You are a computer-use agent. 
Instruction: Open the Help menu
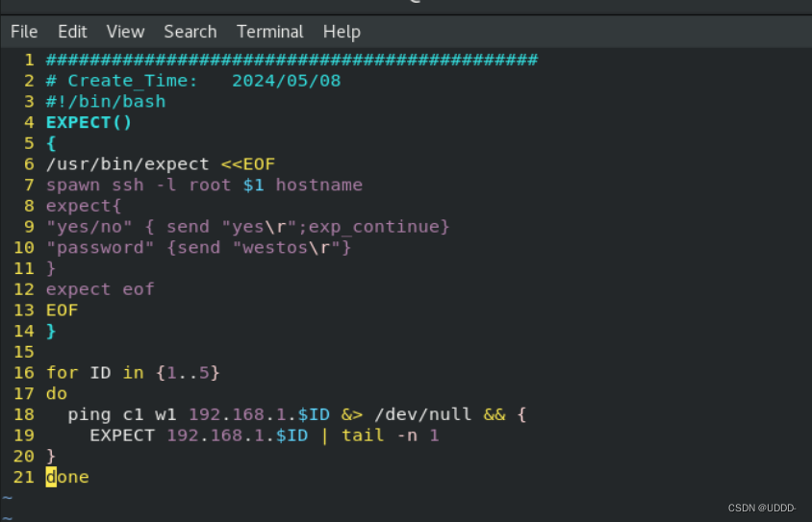point(342,32)
